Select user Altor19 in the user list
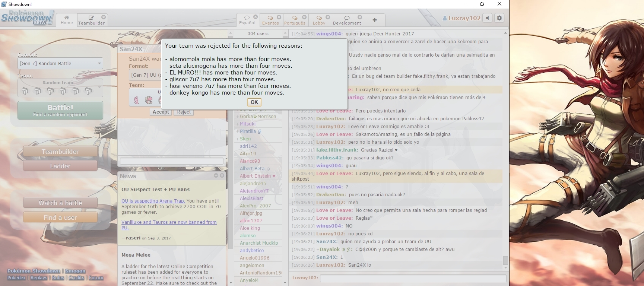 click(248, 153)
